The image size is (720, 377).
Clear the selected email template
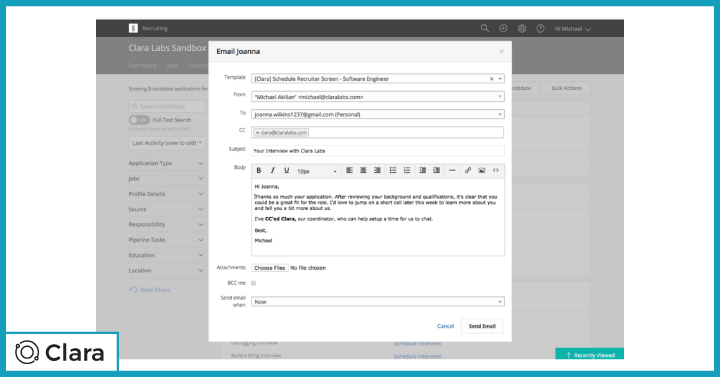(x=491, y=79)
